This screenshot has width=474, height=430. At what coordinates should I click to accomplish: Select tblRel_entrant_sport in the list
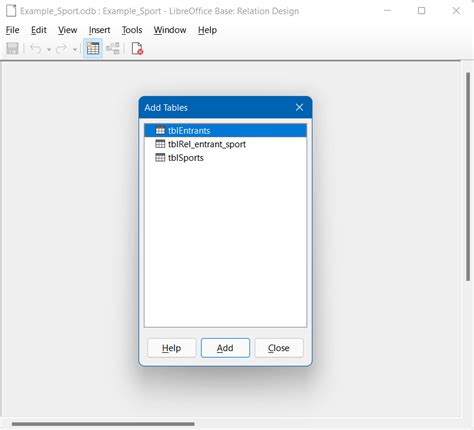[x=225, y=144]
